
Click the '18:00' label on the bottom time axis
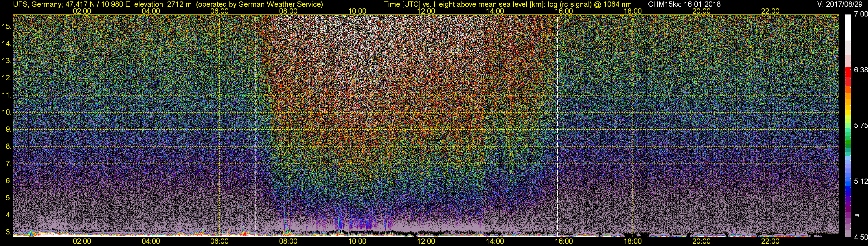[632, 242]
